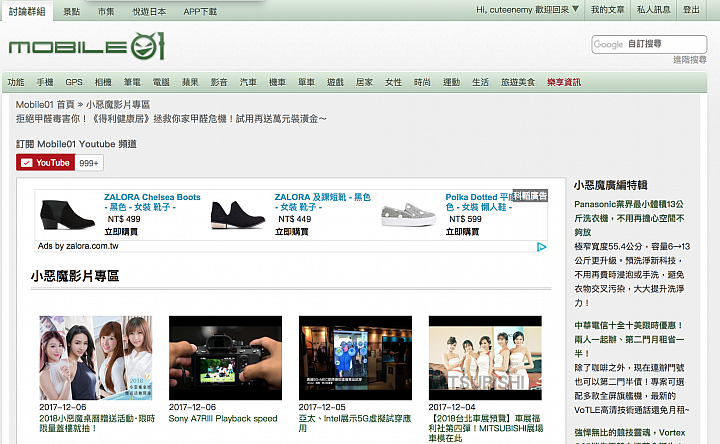This screenshot has width=720, height=444.
Task: Click the Mobile01 首頁 breadcrumb
Action: (x=45, y=105)
